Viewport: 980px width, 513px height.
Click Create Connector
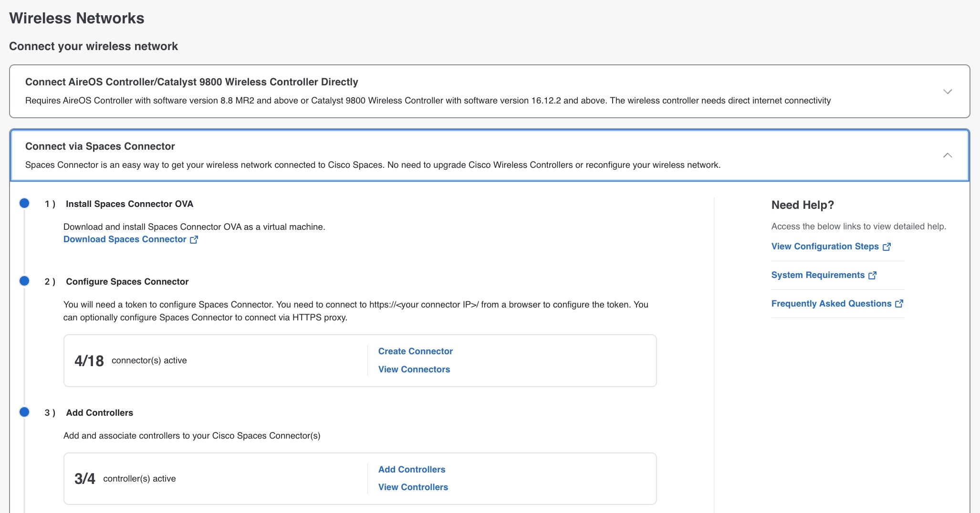tap(416, 351)
